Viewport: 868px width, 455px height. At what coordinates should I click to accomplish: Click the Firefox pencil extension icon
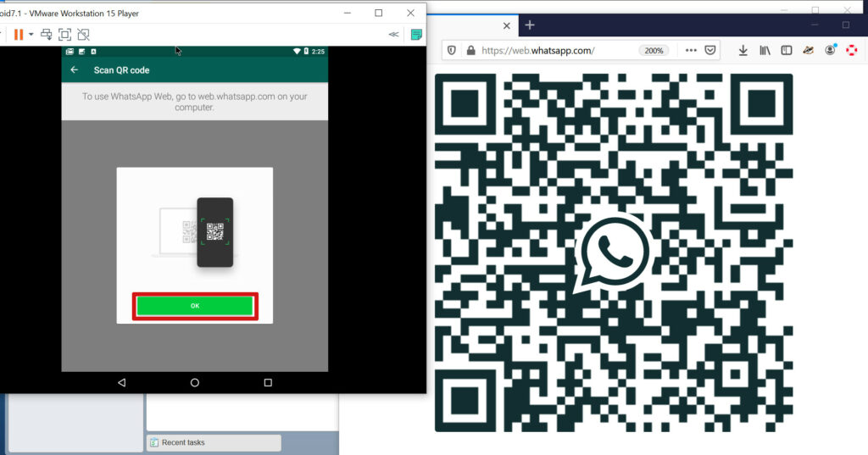pyautogui.click(x=808, y=50)
